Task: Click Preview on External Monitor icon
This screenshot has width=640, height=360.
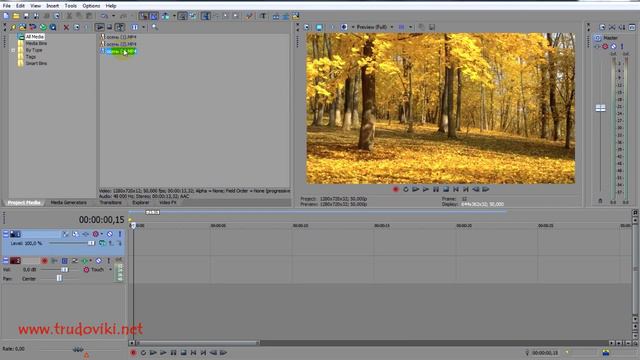Action: coord(319,27)
